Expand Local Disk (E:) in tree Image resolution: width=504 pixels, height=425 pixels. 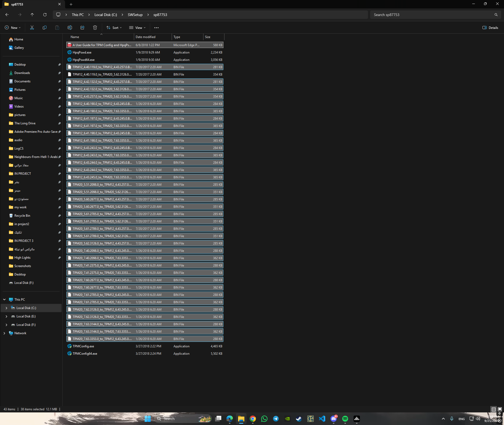coord(6,316)
